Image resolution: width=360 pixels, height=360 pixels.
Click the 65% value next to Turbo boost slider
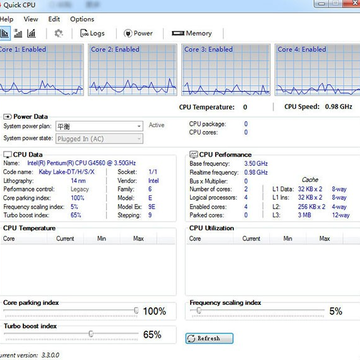(x=152, y=334)
